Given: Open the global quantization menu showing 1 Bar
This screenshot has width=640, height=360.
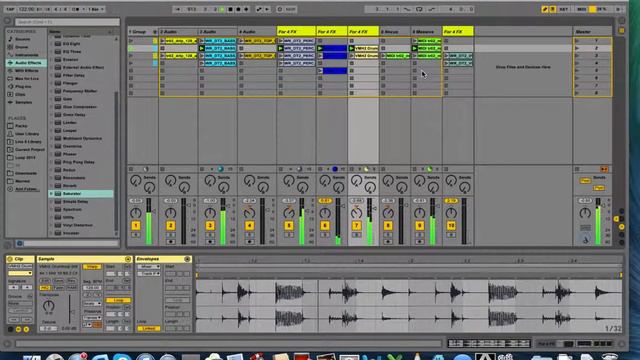Looking at the screenshot, I should tap(96, 9).
